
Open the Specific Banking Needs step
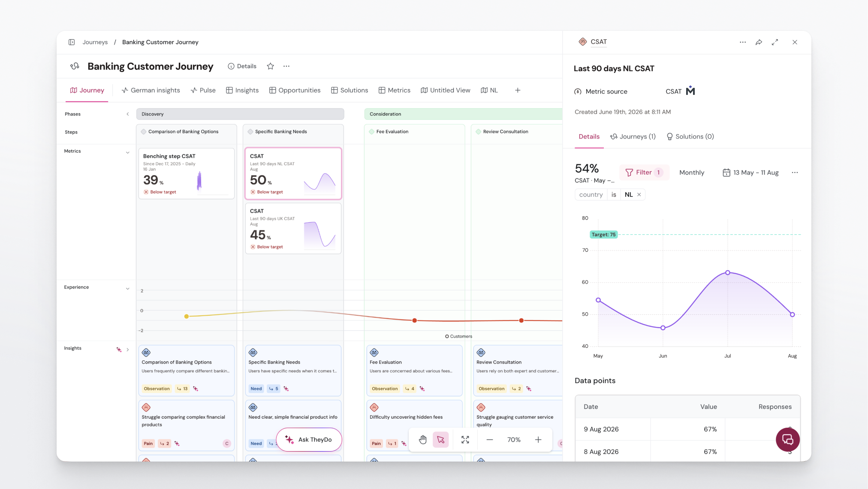[281, 132]
